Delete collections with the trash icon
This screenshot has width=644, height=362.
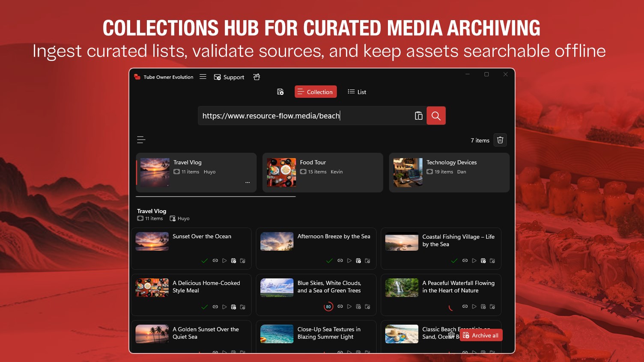[x=500, y=140]
